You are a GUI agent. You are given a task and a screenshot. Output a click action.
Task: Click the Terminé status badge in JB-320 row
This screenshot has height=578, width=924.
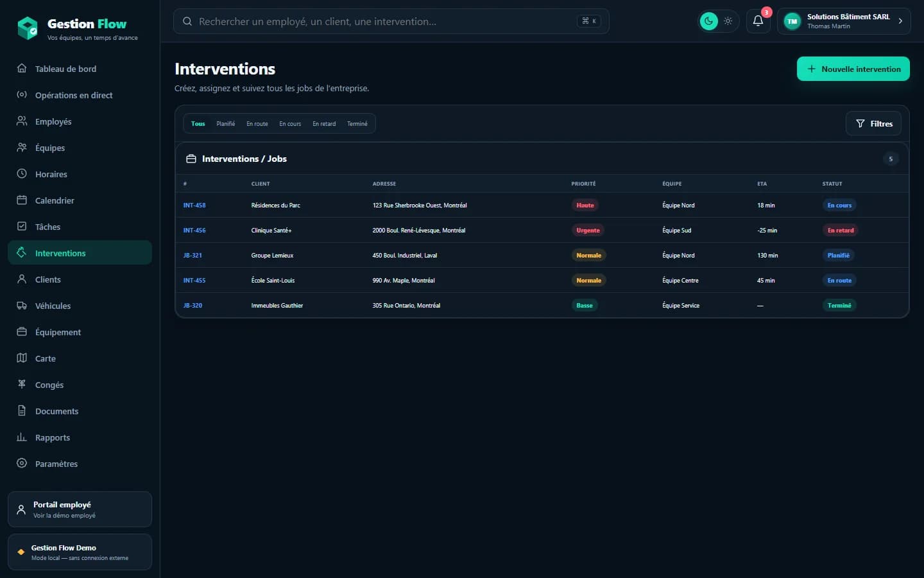[x=839, y=306]
